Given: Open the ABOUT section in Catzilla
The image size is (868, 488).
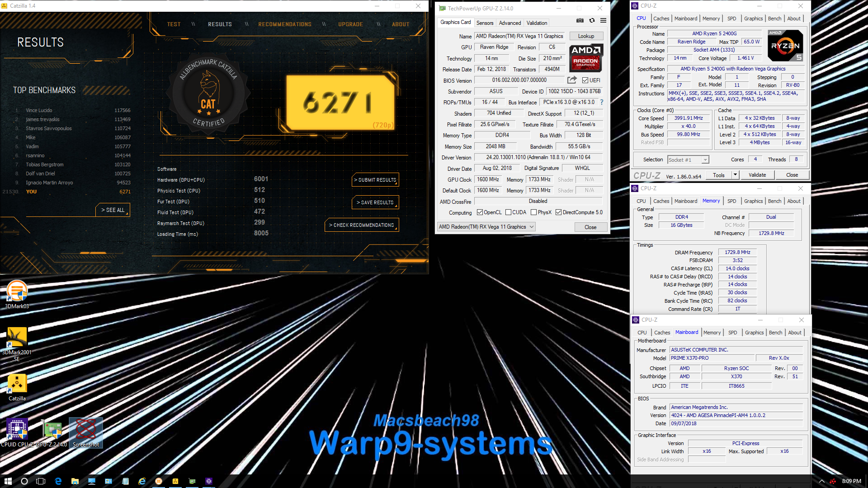Looking at the screenshot, I should click(x=401, y=24).
